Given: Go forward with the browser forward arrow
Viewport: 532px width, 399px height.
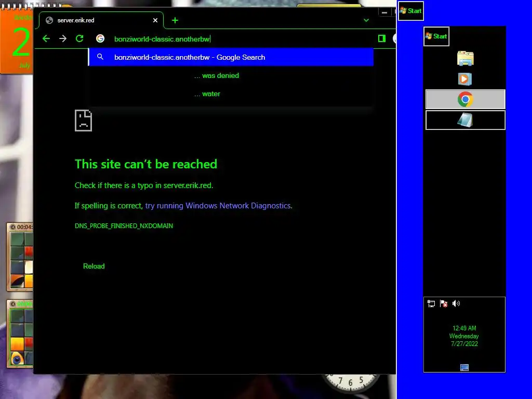Looking at the screenshot, I should [x=63, y=38].
